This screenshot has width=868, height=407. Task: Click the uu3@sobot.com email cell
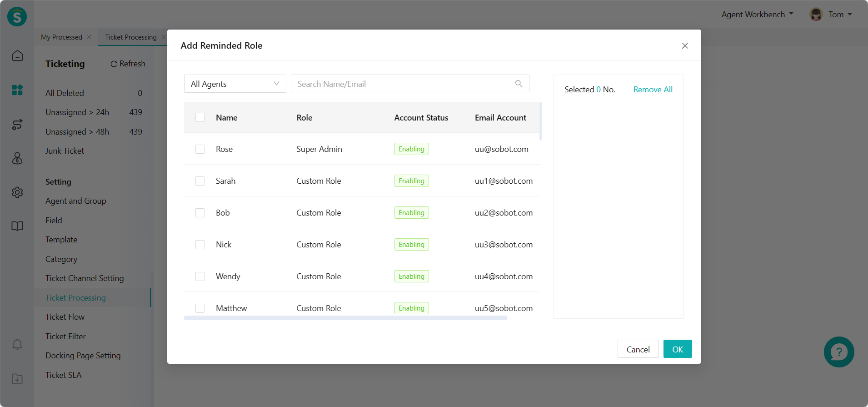[504, 245]
